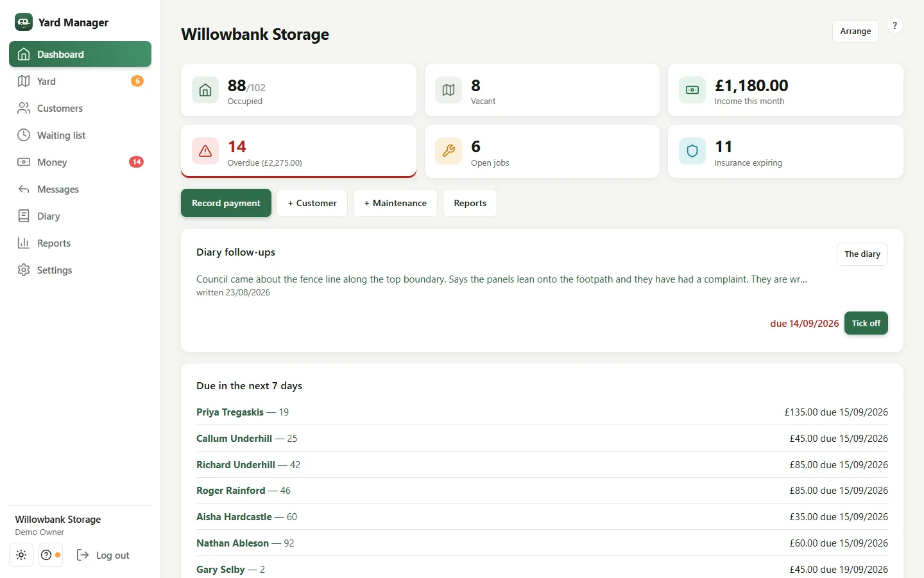This screenshot has height=578, width=924.
Task: Click the Yard Manager caravan logo icon
Action: tap(24, 22)
